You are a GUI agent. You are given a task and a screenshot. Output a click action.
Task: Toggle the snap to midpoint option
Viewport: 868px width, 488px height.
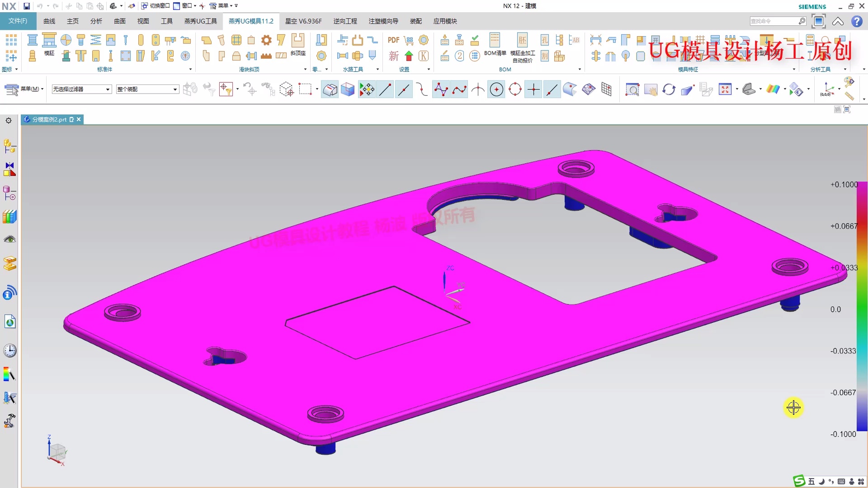[404, 89]
